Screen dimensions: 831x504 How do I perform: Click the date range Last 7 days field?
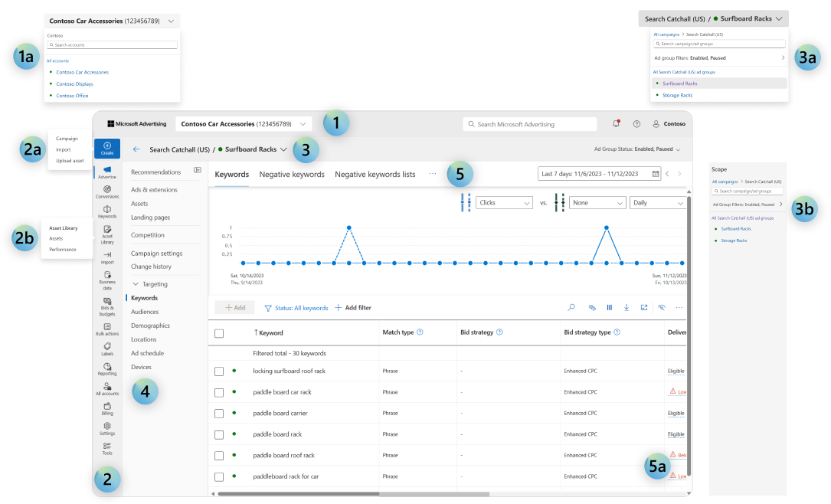point(599,174)
